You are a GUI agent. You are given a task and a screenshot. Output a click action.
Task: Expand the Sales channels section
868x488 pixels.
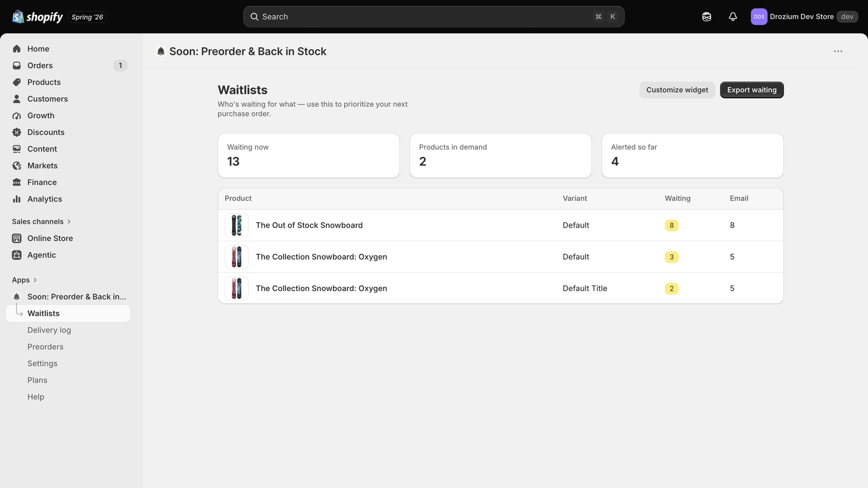click(x=42, y=222)
